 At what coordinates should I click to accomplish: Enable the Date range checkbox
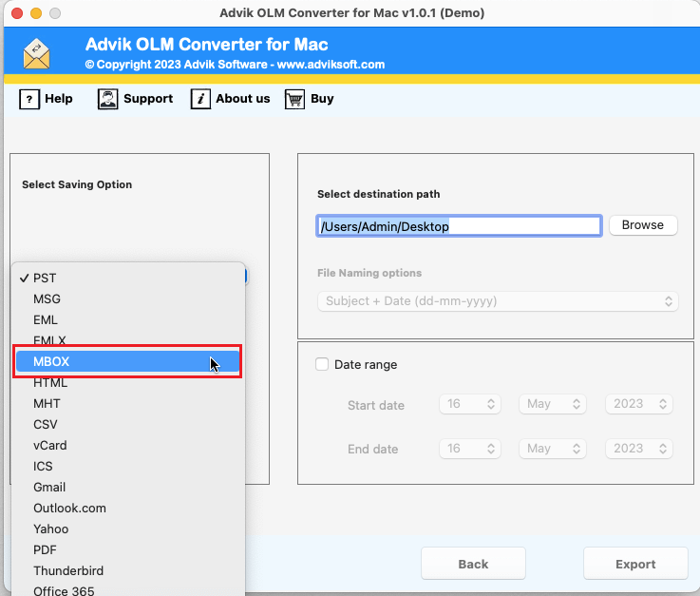click(322, 364)
